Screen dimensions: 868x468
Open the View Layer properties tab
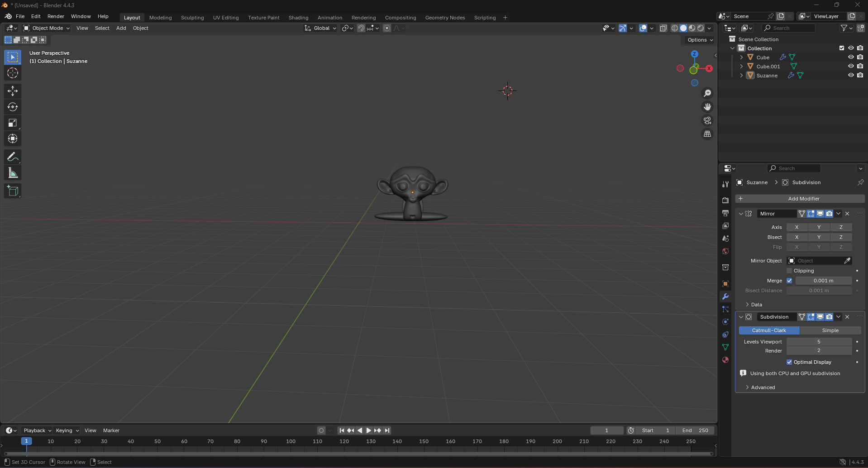click(725, 225)
